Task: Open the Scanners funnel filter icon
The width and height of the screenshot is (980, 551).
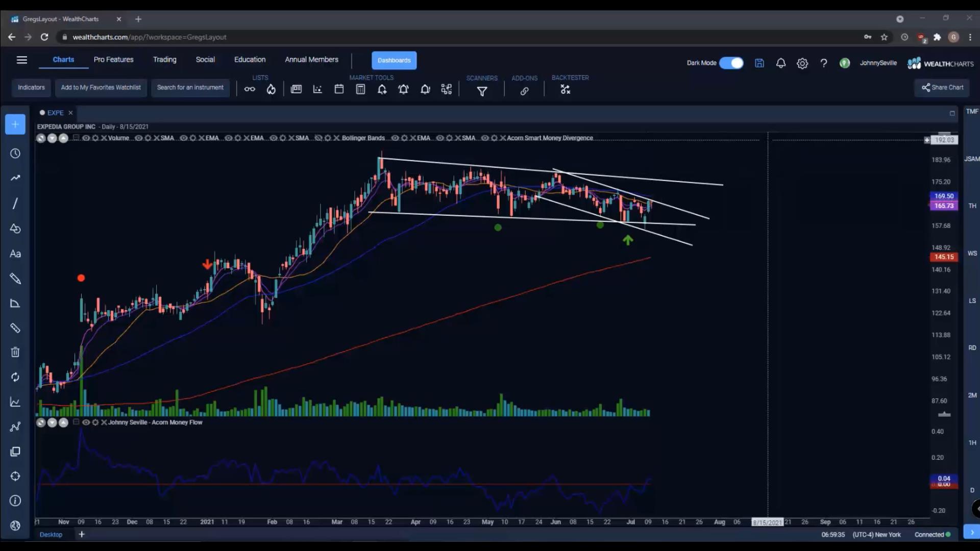Action: tap(482, 91)
